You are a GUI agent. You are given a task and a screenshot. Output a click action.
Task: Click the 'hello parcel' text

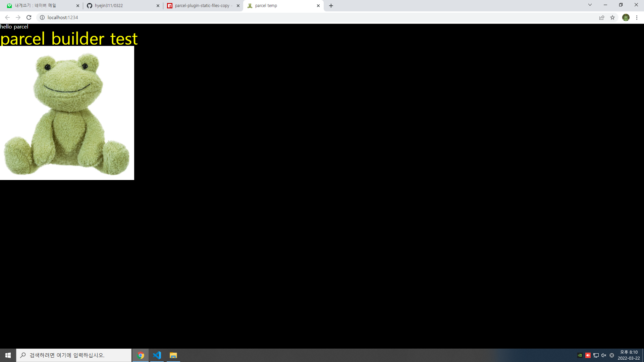point(14,27)
